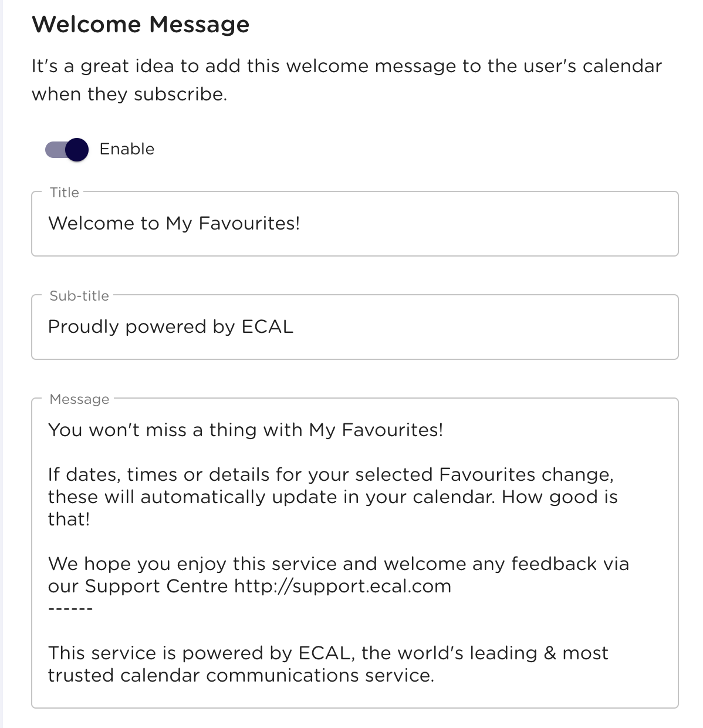
Task: Click "when they subscribe." description text
Action: (x=129, y=94)
